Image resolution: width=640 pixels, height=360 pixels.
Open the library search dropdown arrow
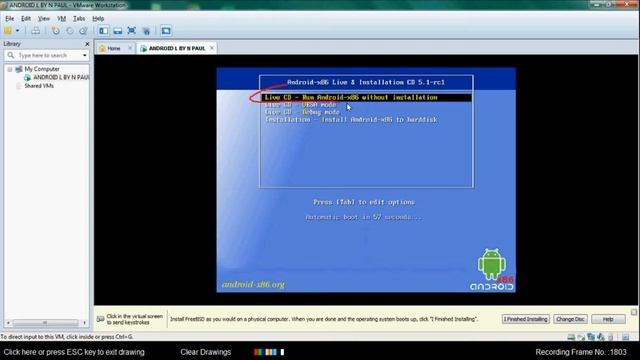click(x=84, y=55)
